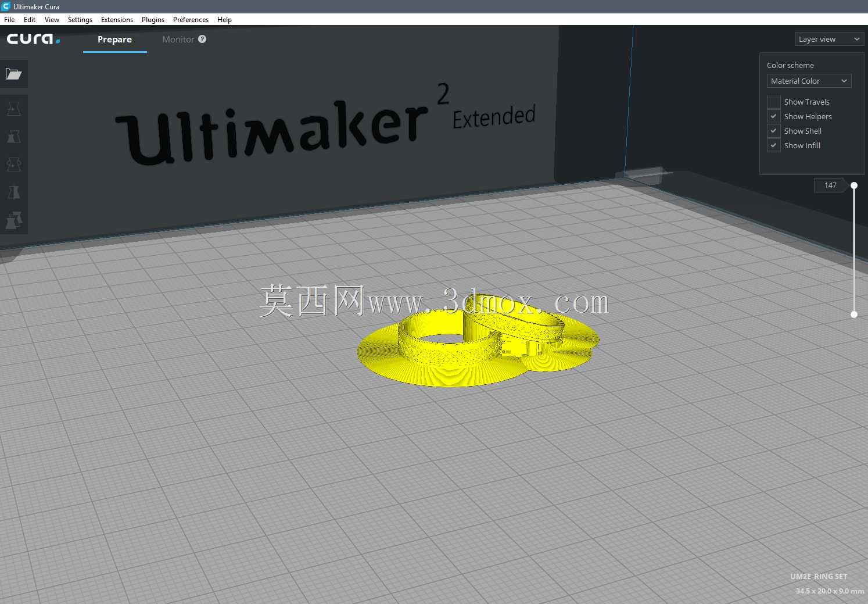Enable the Show Travels checkbox
The image size is (868, 604).
pyautogui.click(x=774, y=102)
